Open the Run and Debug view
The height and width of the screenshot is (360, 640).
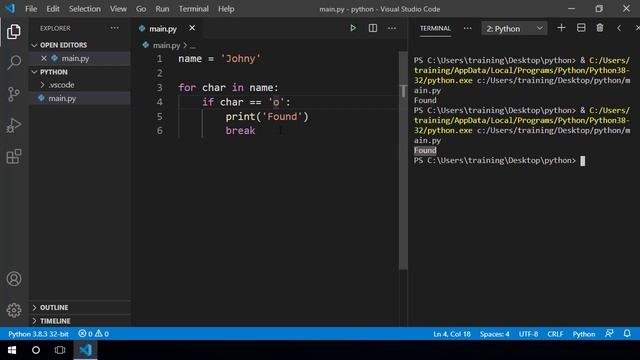[14, 125]
